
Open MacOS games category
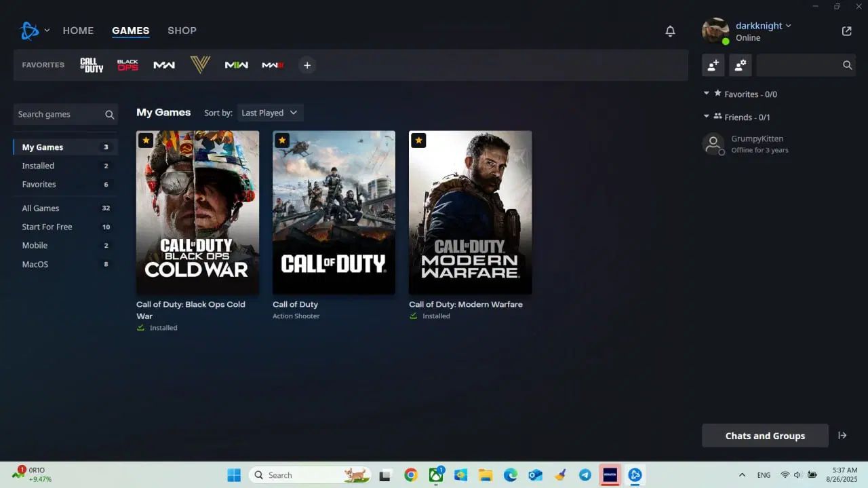[66, 264]
